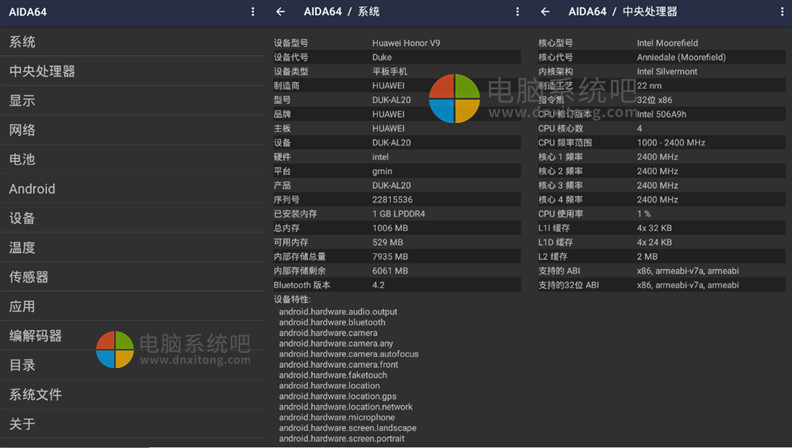The height and width of the screenshot is (448, 792).
Task: Open the 电池 section
Action: coord(132,159)
